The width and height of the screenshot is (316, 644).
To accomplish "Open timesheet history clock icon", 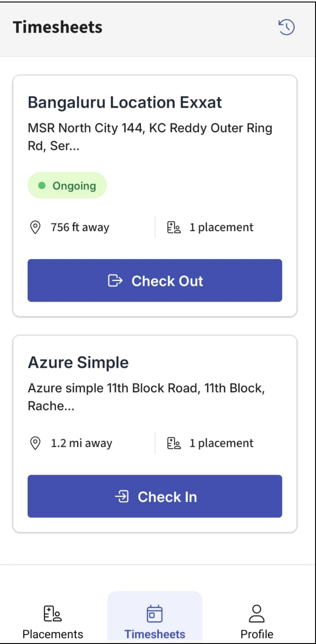I will click(x=287, y=27).
